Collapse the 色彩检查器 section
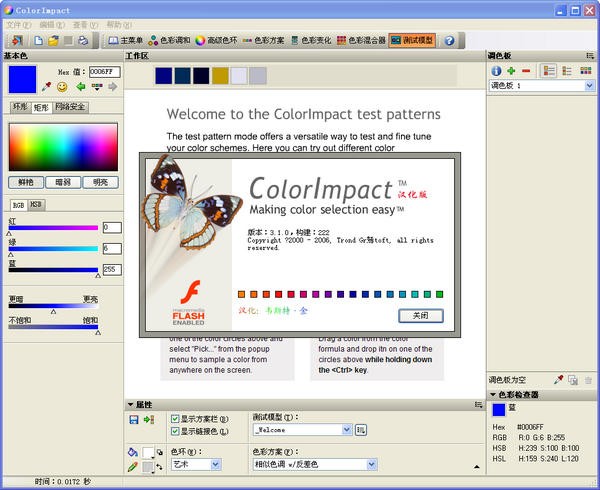 (493, 394)
